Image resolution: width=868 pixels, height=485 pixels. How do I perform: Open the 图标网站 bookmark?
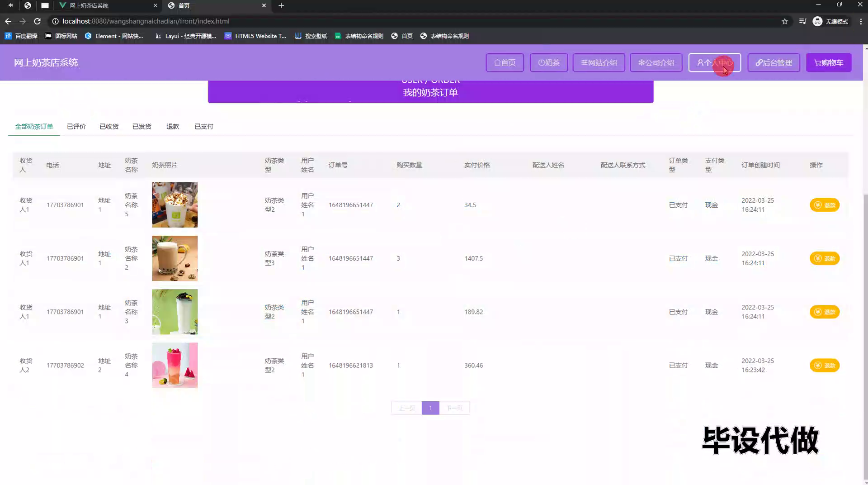[61, 36]
